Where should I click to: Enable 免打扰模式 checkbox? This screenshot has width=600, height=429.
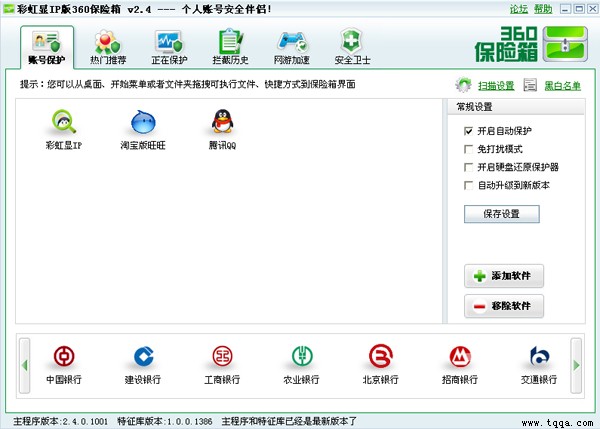pos(469,149)
